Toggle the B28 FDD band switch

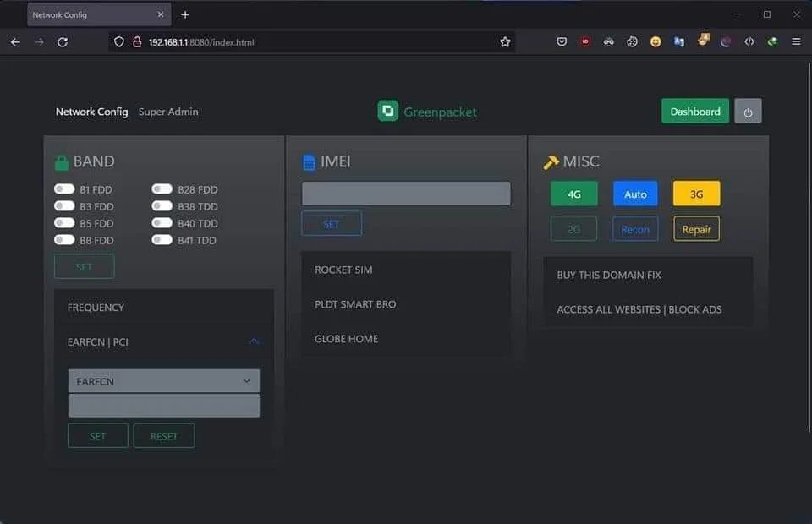[162, 189]
